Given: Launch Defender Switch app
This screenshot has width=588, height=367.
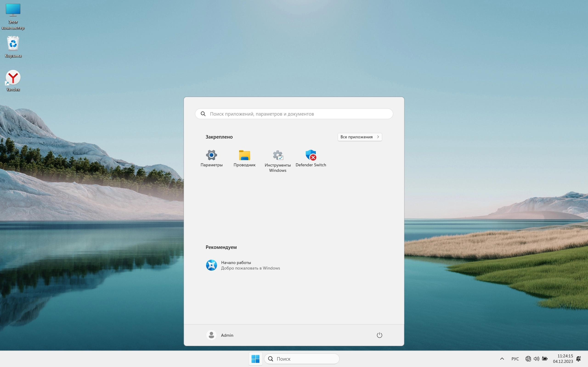Looking at the screenshot, I should point(311,158).
